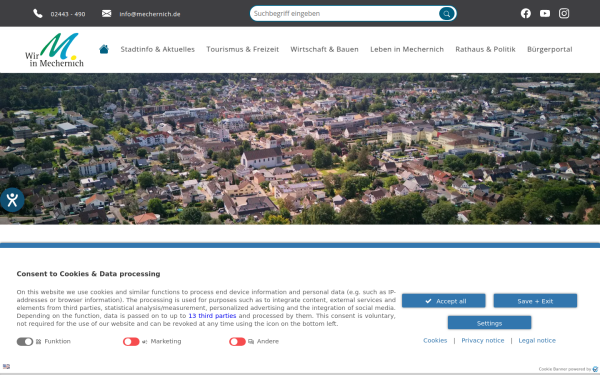Go to the home icon

(x=104, y=49)
